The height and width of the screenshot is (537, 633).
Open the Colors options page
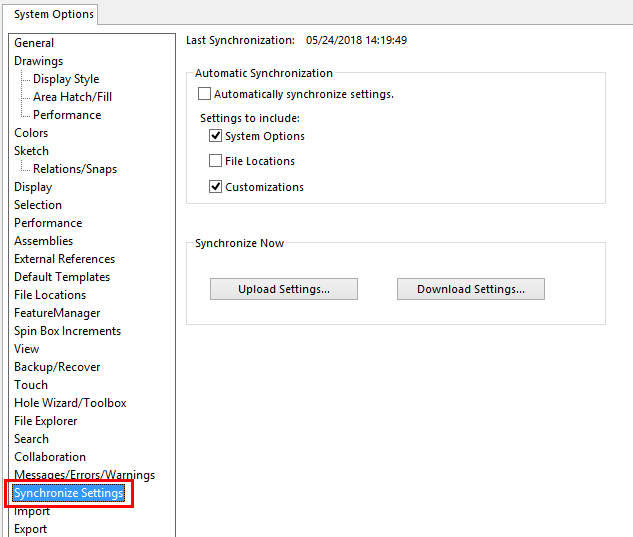(31, 133)
